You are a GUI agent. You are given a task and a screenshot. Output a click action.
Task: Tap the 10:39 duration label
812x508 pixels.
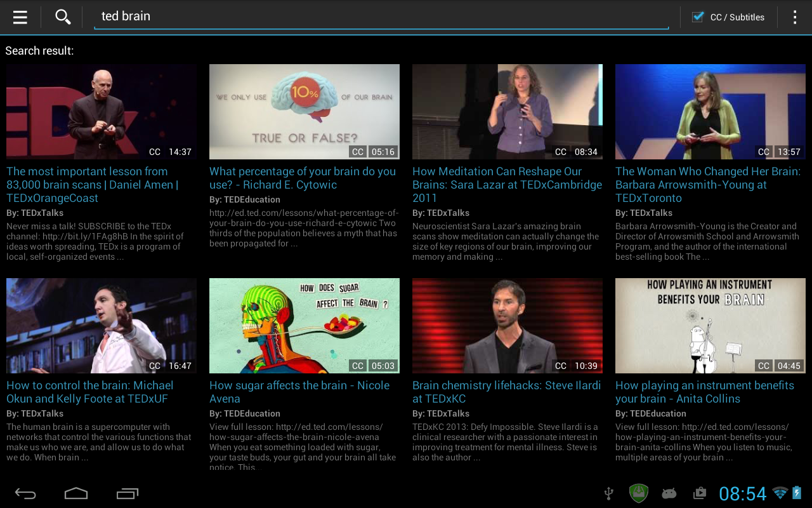click(x=586, y=366)
